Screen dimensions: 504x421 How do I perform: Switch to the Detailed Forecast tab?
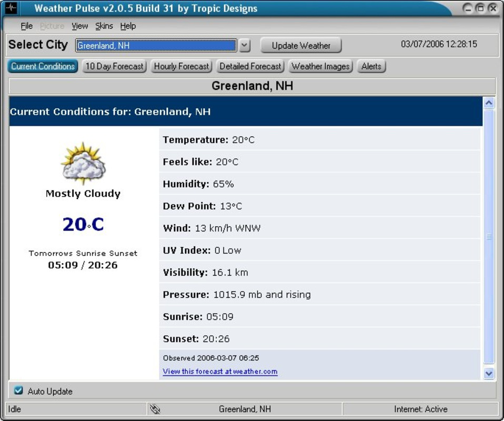(250, 66)
